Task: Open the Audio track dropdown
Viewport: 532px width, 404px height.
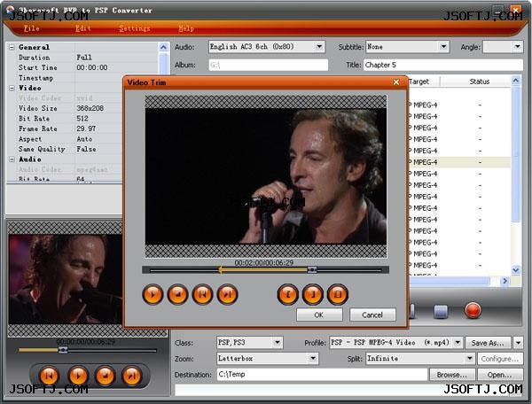Action: coord(319,47)
